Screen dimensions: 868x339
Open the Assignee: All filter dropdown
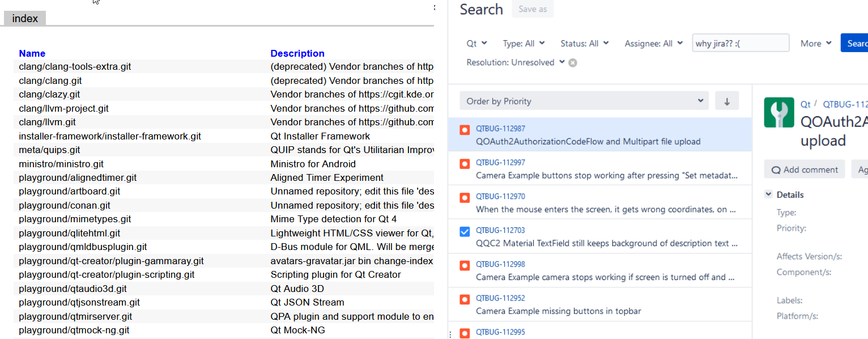654,44
